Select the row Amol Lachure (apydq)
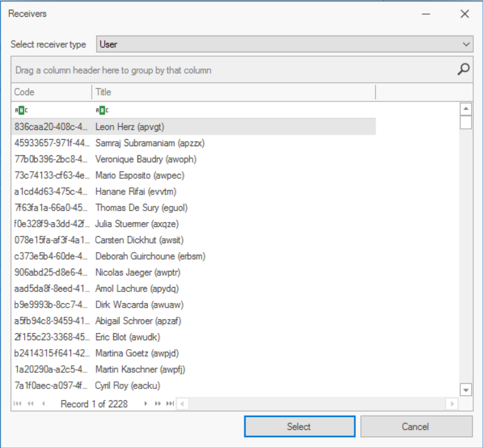The height and width of the screenshot is (448, 483). (193, 288)
